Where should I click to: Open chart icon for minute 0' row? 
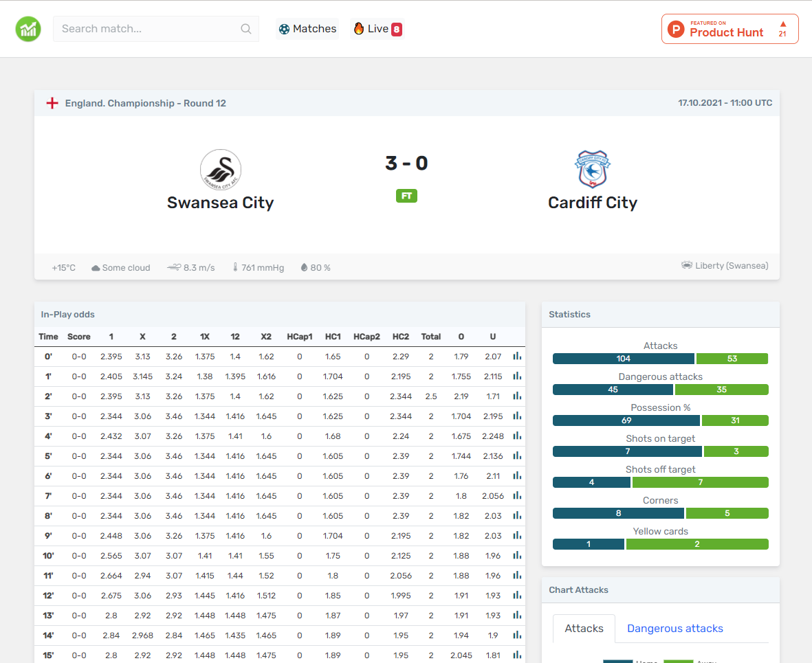(517, 356)
